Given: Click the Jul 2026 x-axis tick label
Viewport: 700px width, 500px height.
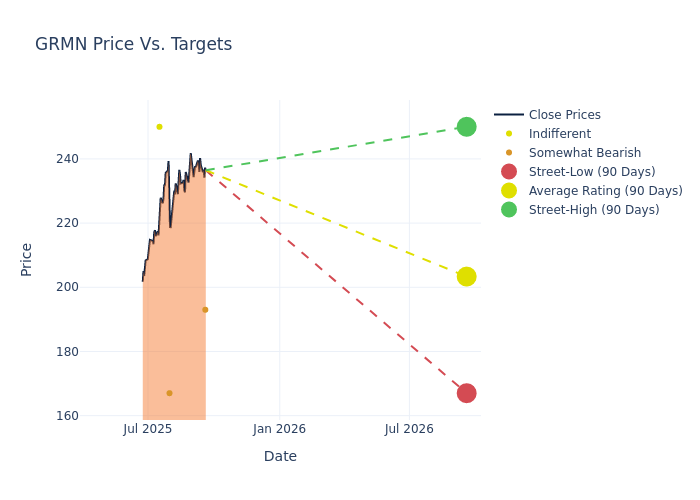Looking at the screenshot, I should 409,430.
